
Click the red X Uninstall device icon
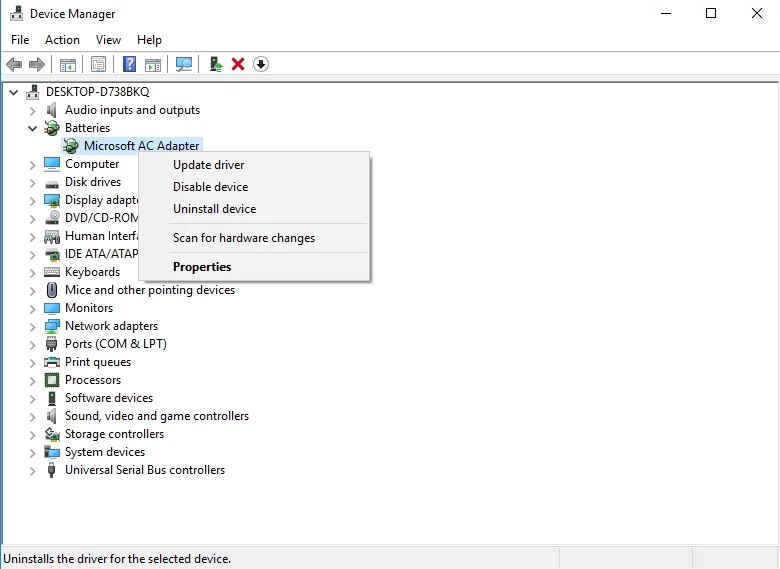click(238, 65)
